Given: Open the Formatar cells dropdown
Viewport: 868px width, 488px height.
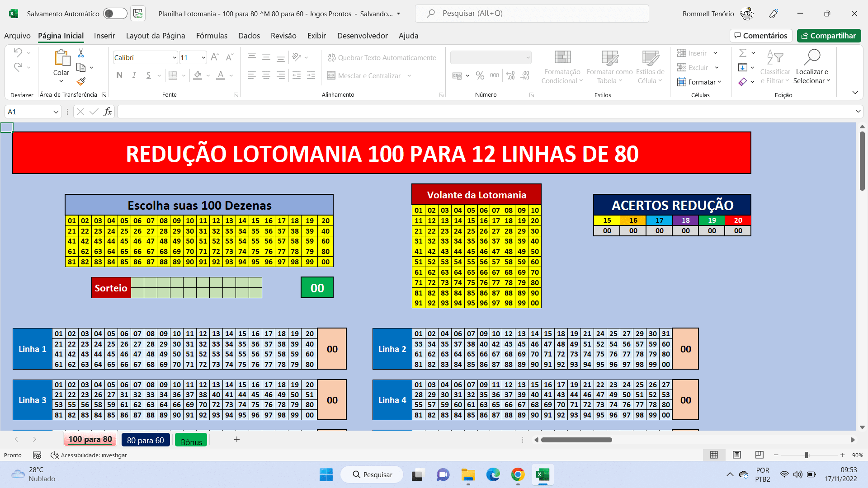Looking at the screenshot, I should pyautogui.click(x=699, y=82).
